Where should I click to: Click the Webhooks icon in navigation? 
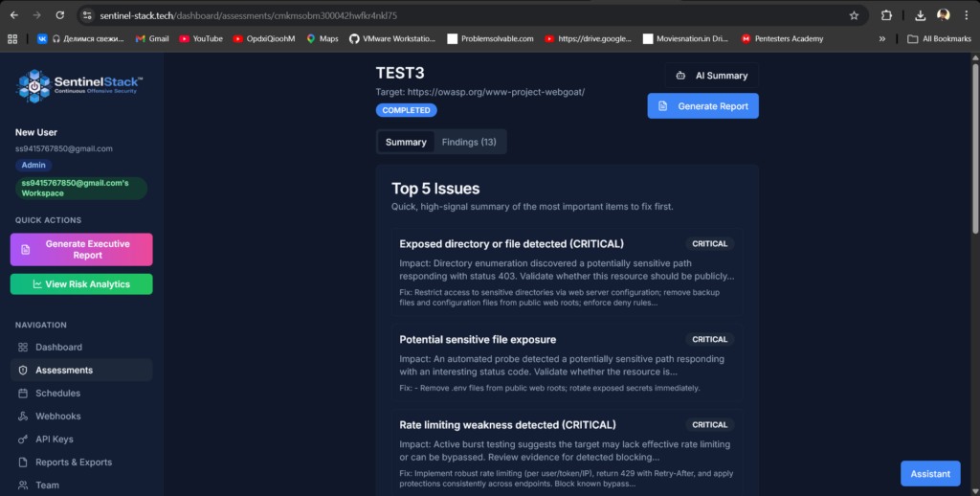[23, 416]
